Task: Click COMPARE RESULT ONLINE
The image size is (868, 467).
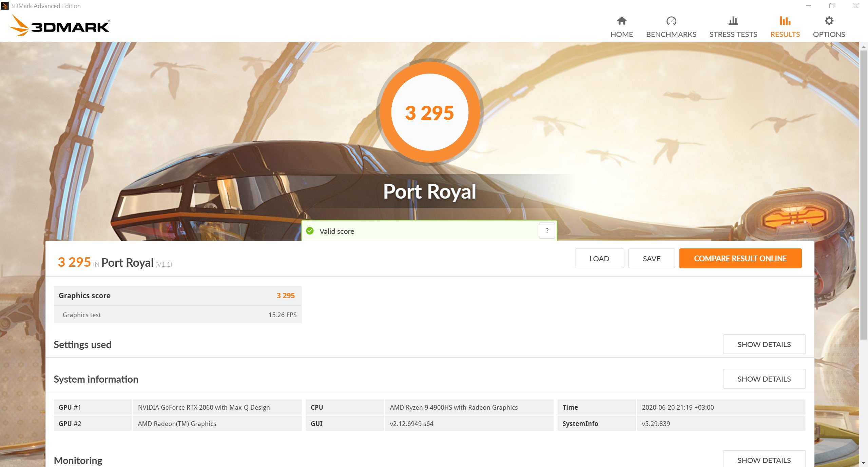Action: click(x=740, y=259)
